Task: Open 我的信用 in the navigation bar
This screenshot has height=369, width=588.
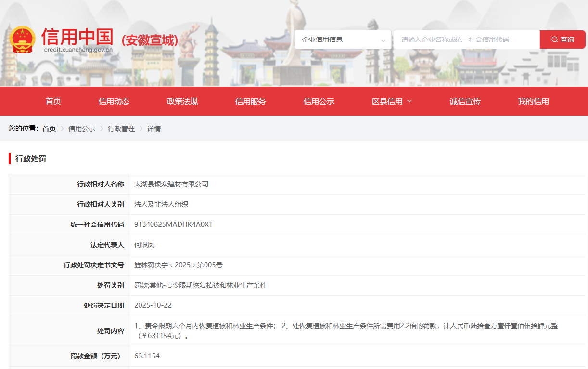Action: click(x=534, y=101)
